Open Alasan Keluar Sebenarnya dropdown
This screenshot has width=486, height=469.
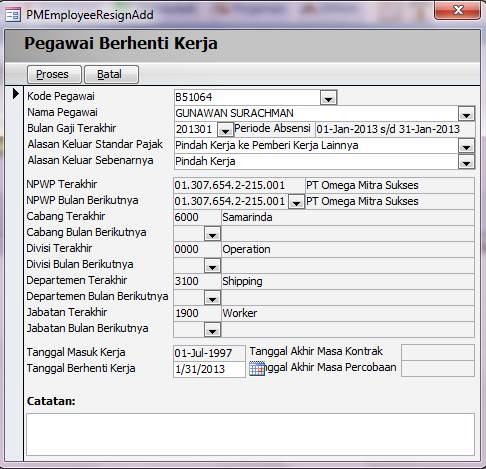click(x=466, y=162)
